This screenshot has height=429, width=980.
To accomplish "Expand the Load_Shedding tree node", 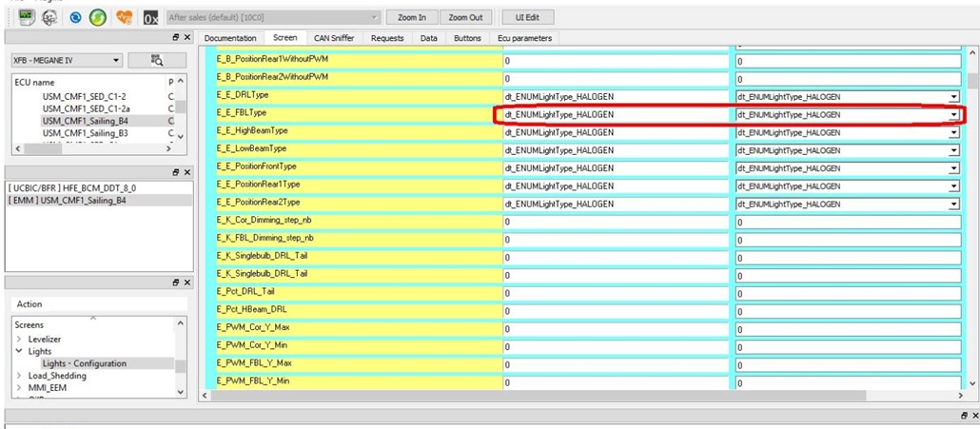I will click(x=19, y=376).
